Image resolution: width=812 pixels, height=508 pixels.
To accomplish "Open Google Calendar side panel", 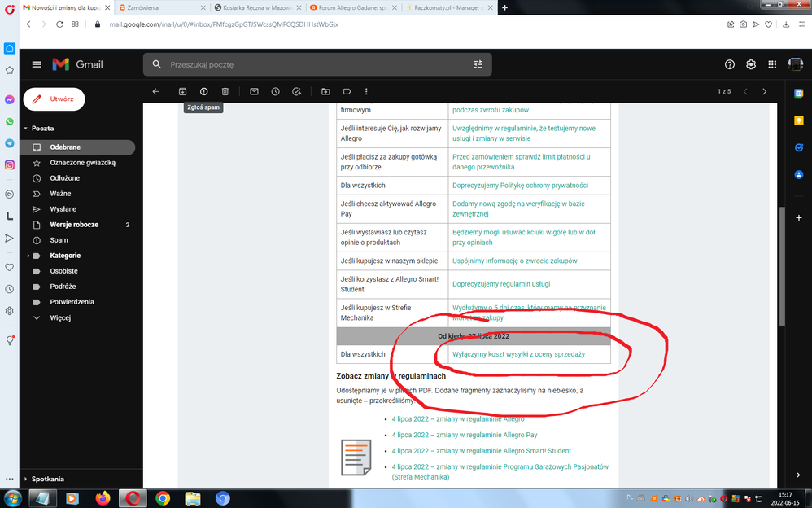I will 798,94.
